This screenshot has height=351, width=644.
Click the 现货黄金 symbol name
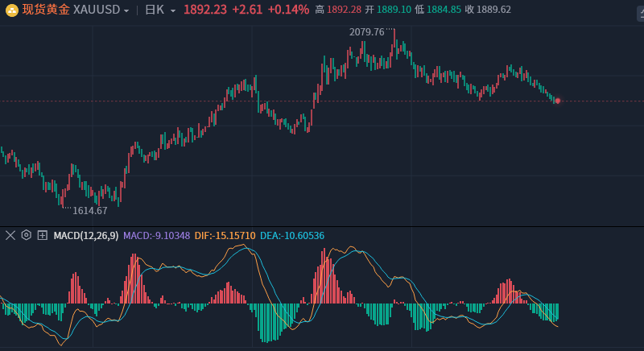(x=46, y=10)
